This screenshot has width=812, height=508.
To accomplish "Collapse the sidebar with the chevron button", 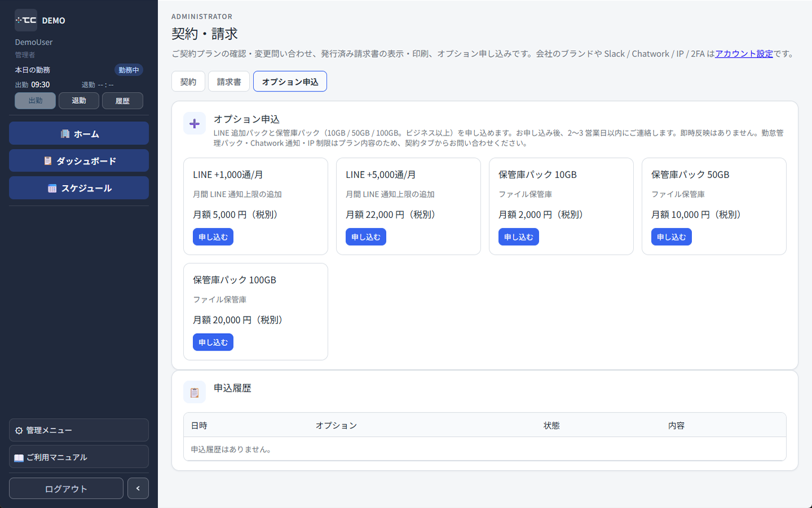I will pos(138,488).
